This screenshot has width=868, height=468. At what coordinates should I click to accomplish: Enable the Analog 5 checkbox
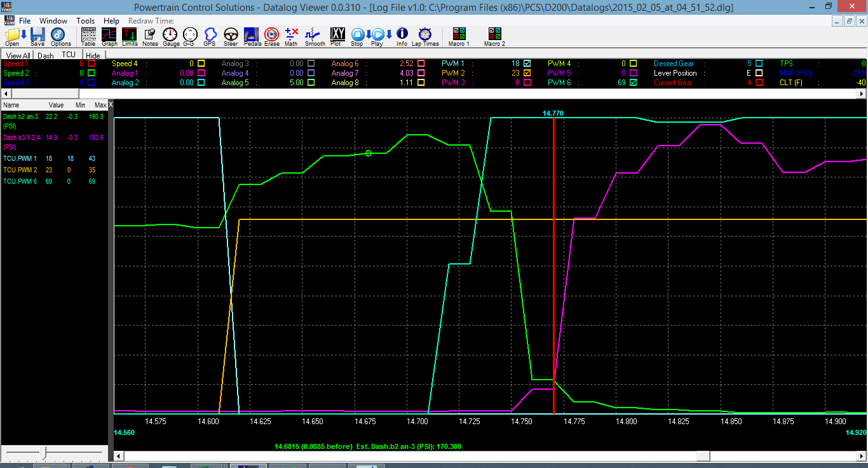tap(311, 83)
